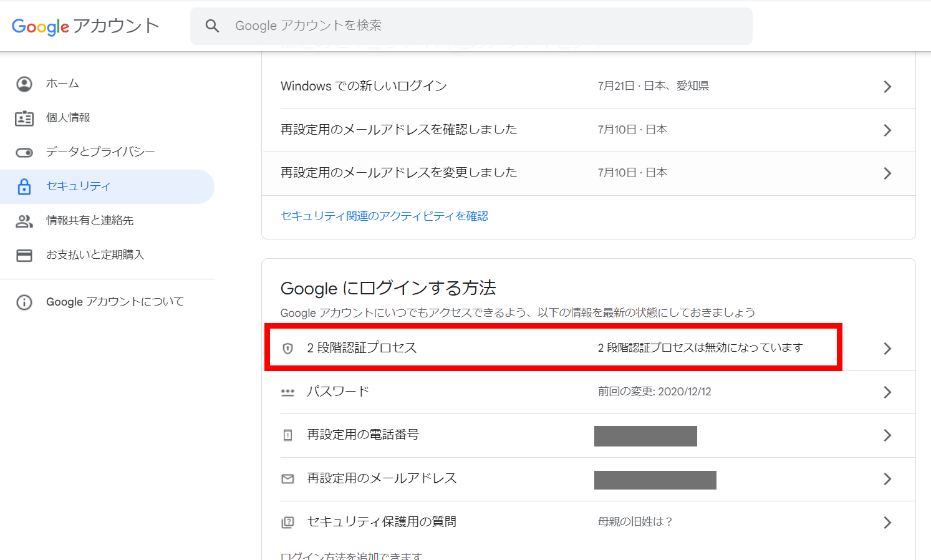This screenshot has height=560, width=931.
Task: Open 個人情報 in the sidebar
Action: (107, 118)
